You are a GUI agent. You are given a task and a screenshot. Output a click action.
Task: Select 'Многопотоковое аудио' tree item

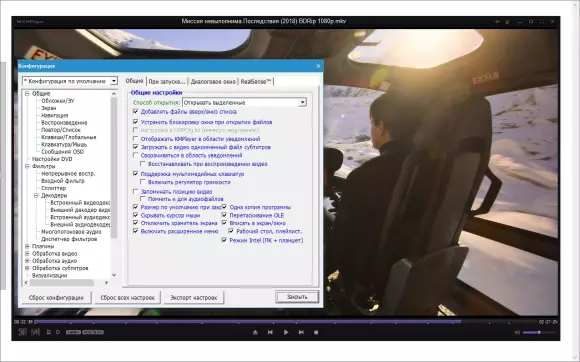point(71,232)
